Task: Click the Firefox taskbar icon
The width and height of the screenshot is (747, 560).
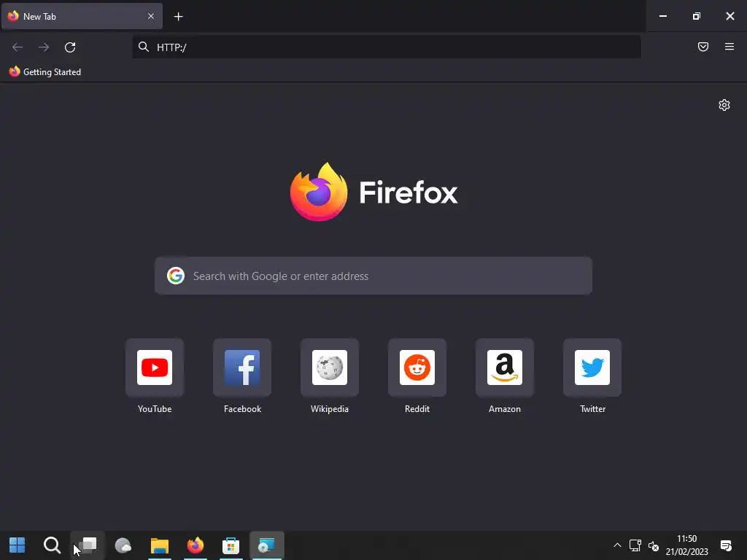Action: (x=196, y=545)
